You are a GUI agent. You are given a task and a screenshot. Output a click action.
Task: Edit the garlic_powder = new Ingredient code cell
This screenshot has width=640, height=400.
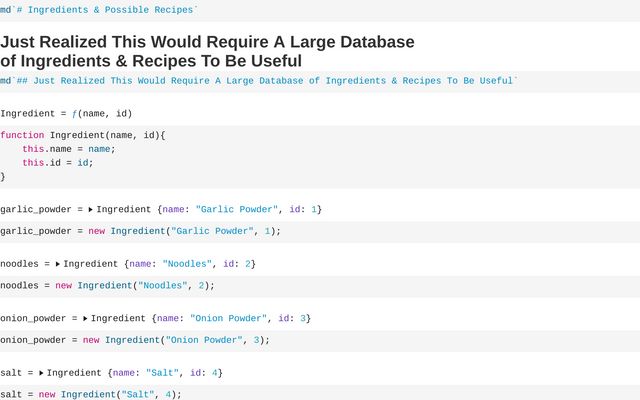pyautogui.click(x=140, y=231)
